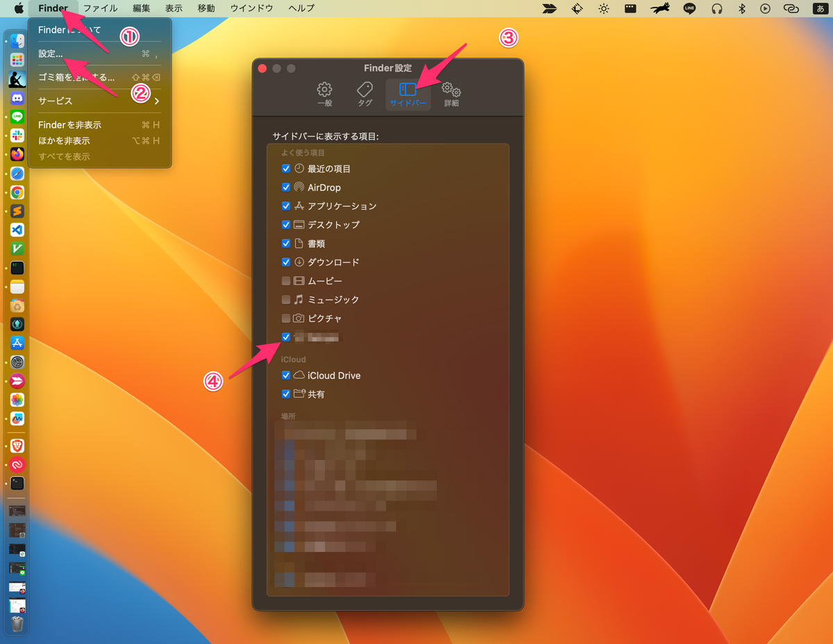This screenshot has height=644, width=833.
Task: Choose ほかを非表示 from the menu
Action: [99, 141]
